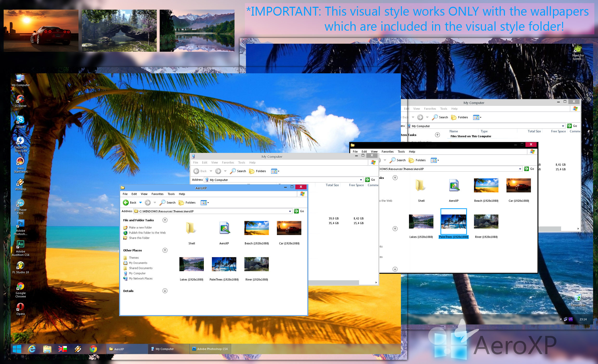Screen dimensions: 598x364
Task: Open Favorites menu in AeroXP window
Action: pos(157,194)
